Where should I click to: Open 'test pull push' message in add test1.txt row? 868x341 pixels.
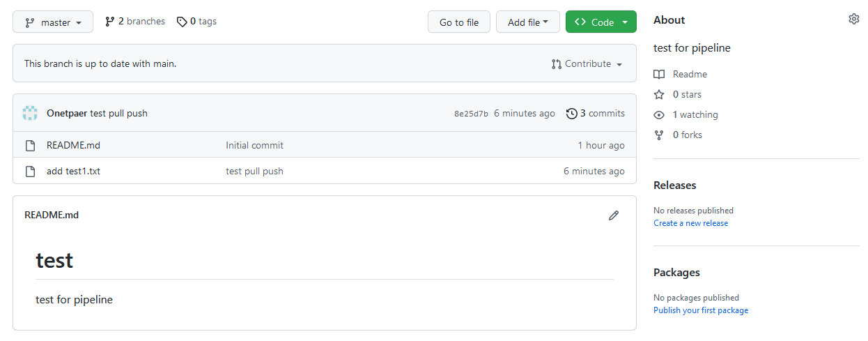[254, 171]
